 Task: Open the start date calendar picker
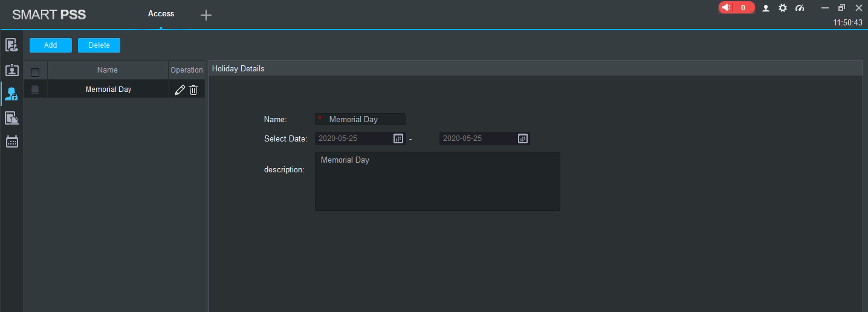click(398, 138)
